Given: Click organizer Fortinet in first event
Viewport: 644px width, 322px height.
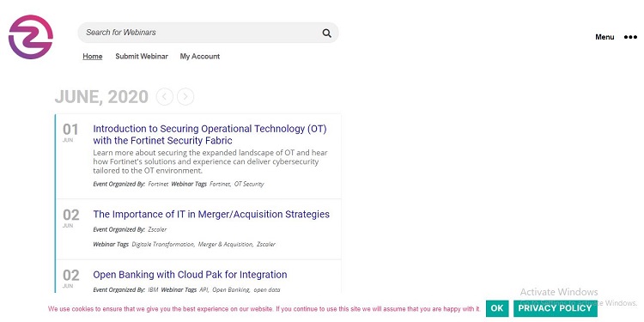Looking at the screenshot, I should coord(158,184).
